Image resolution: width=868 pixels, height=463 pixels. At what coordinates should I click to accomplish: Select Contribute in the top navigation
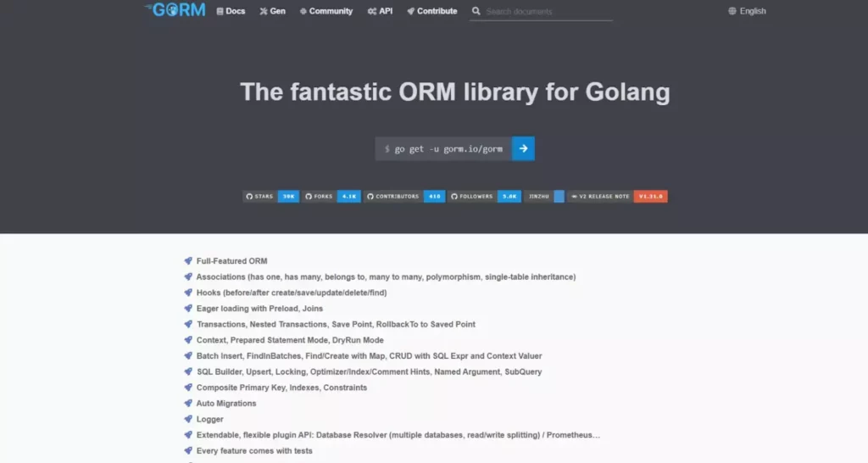pyautogui.click(x=431, y=11)
